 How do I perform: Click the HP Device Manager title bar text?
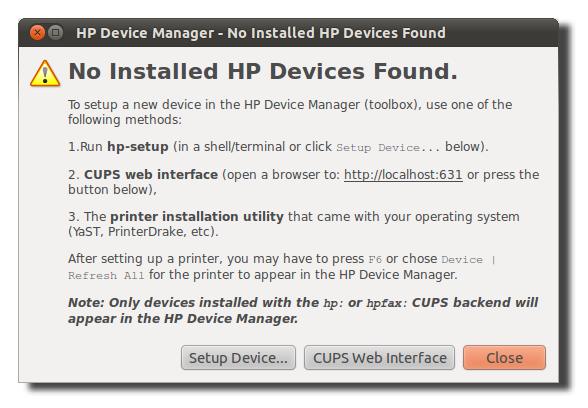261,33
